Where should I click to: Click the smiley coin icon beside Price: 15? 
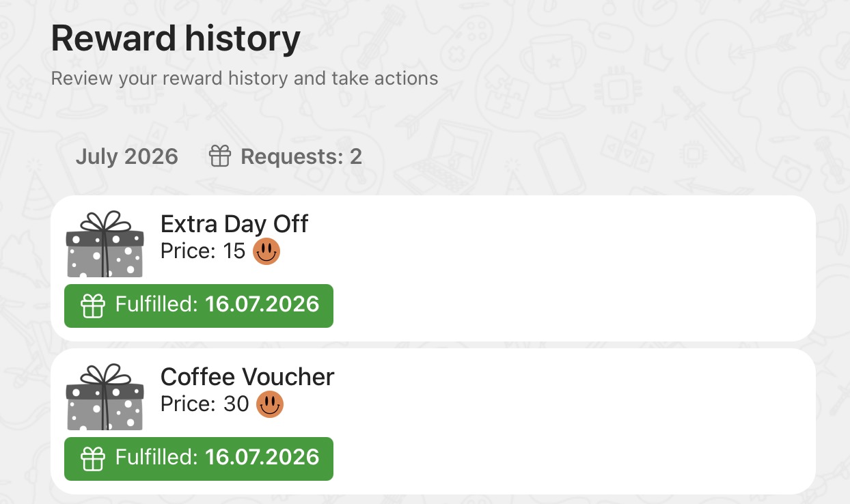(266, 252)
